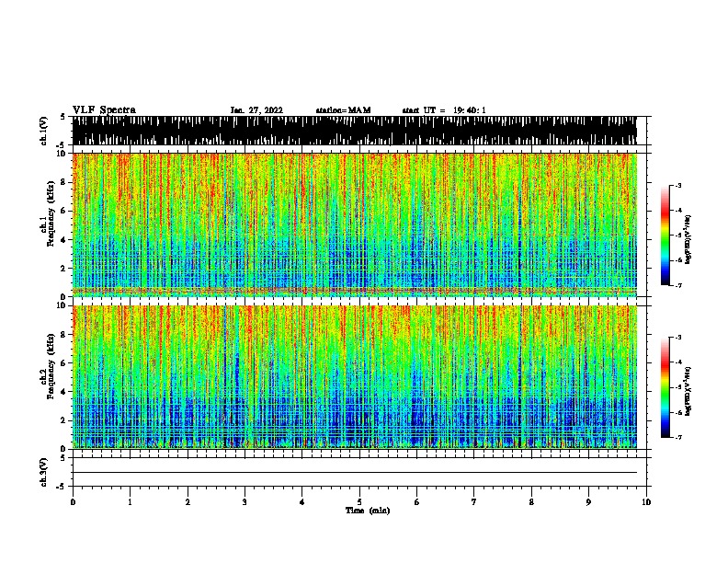The width and height of the screenshot is (728, 563).
Task: Click the "-7" label on ch.2 color bar
Action: click(x=678, y=437)
